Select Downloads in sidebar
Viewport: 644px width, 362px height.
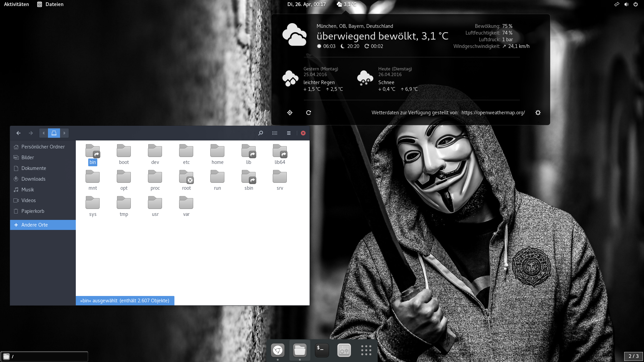(x=33, y=179)
